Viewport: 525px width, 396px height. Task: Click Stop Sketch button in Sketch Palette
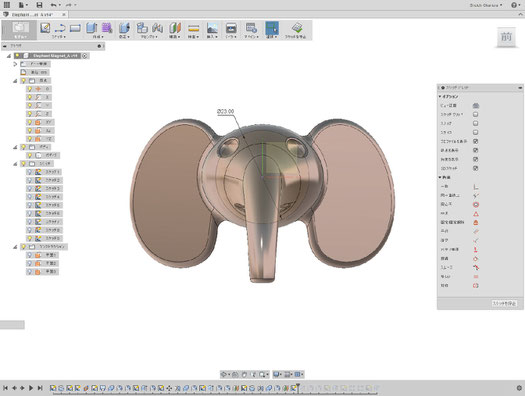click(504, 304)
